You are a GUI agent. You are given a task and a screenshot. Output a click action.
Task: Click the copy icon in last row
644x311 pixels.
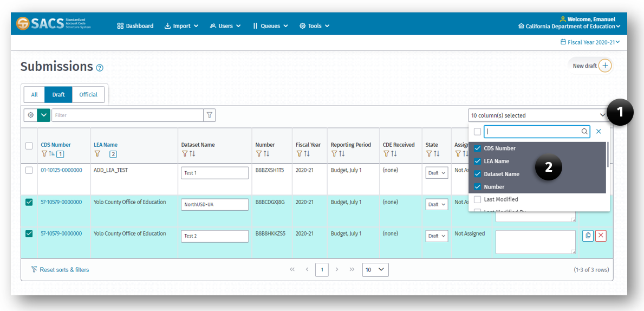point(588,236)
